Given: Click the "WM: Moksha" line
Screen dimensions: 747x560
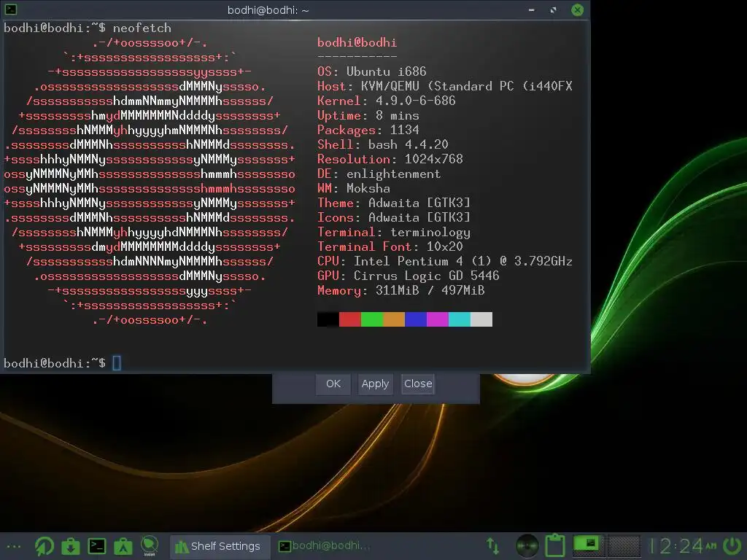Looking at the screenshot, I should 354,188.
